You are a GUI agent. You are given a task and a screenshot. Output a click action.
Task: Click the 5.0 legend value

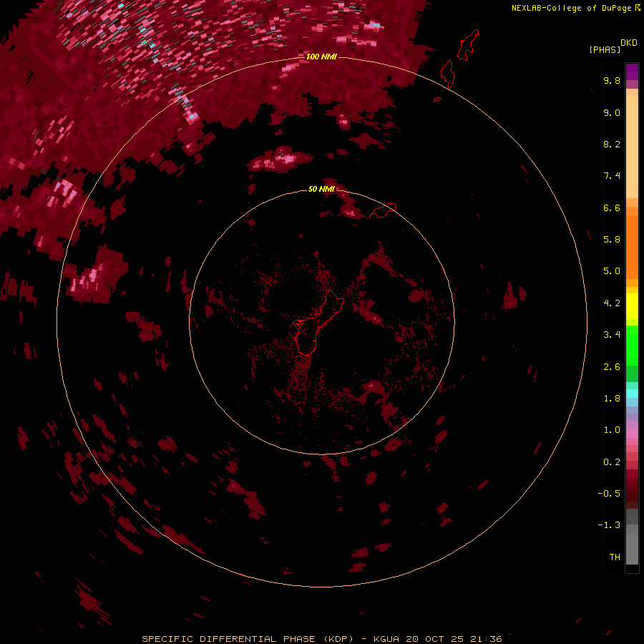click(x=612, y=271)
